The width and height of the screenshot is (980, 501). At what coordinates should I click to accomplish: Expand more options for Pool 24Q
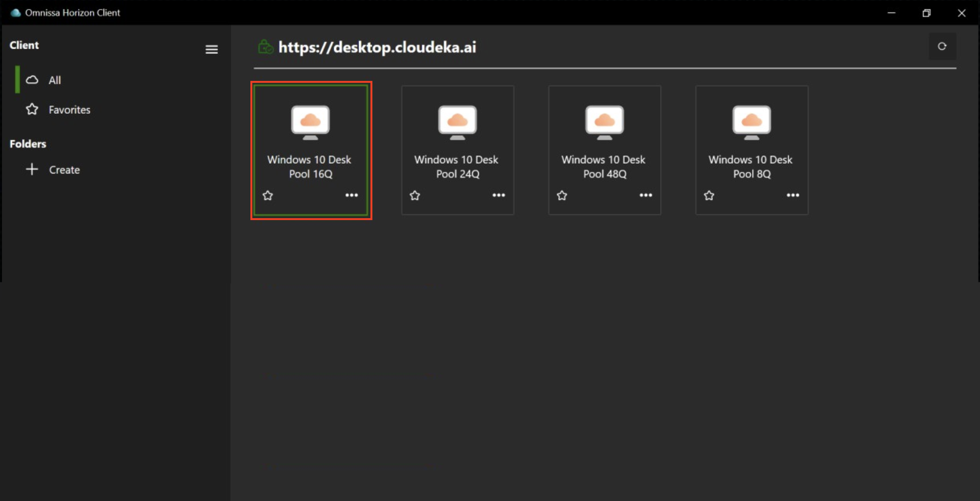point(498,195)
